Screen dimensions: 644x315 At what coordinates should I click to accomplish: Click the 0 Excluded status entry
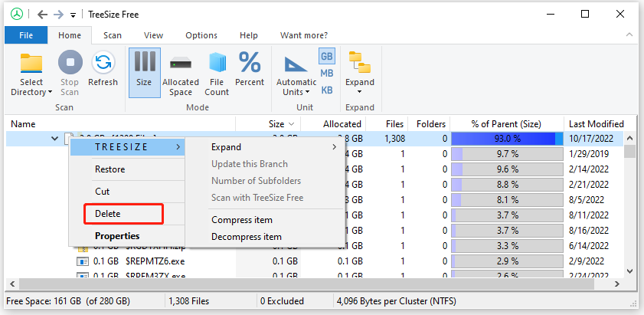(282, 301)
